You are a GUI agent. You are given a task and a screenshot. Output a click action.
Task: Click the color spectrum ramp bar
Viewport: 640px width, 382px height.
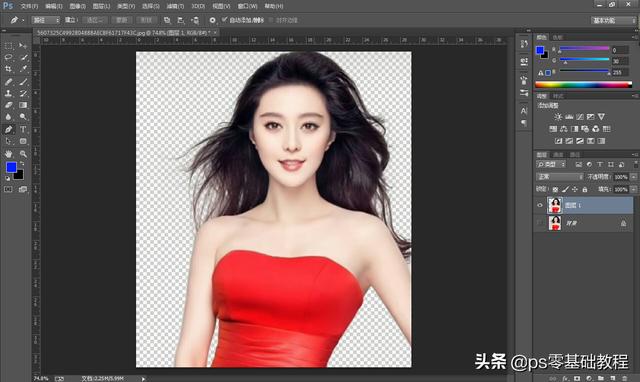(584, 85)
